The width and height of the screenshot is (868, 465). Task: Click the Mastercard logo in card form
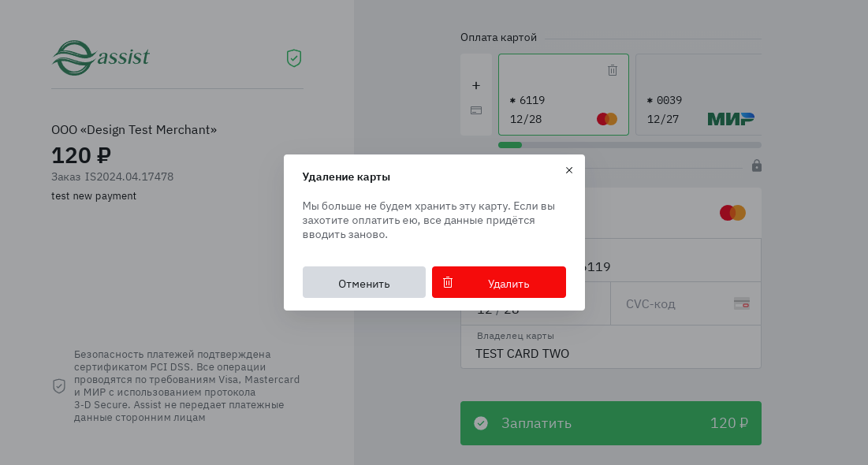click(732, 213)
